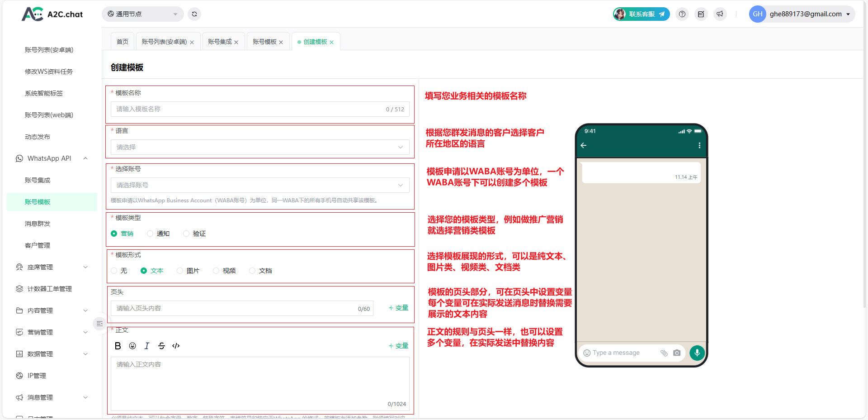This screenshot has height=420, width=868.
Task: Click 联系客服 contact support button
Action: [x=642, y=14]
